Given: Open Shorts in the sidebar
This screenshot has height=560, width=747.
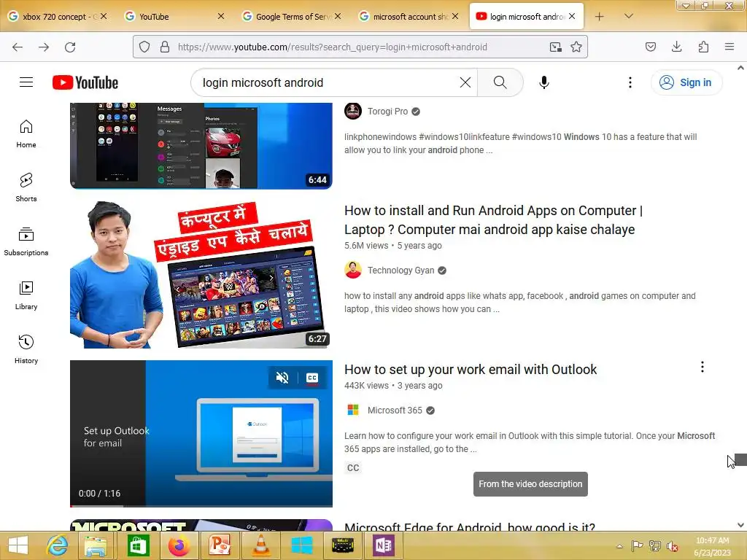Looking at the screenshot, I should pyautogui.click(x=26, y=187).
